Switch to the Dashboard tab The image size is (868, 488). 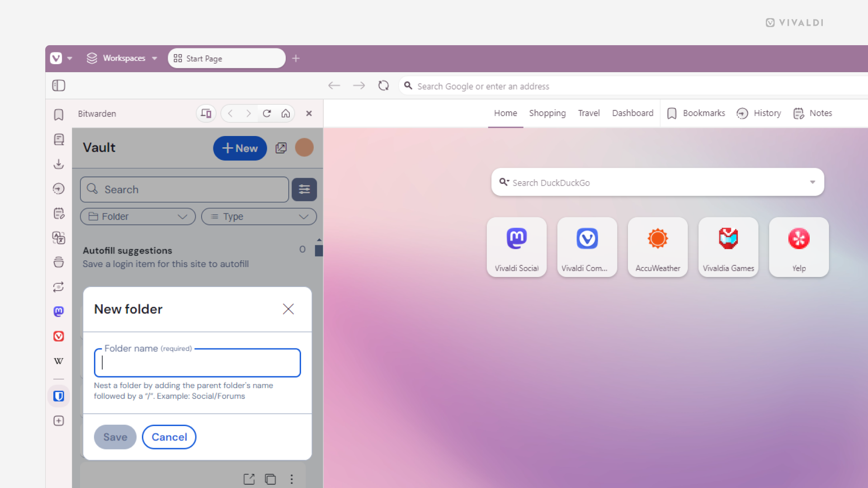tap(632, 113)
